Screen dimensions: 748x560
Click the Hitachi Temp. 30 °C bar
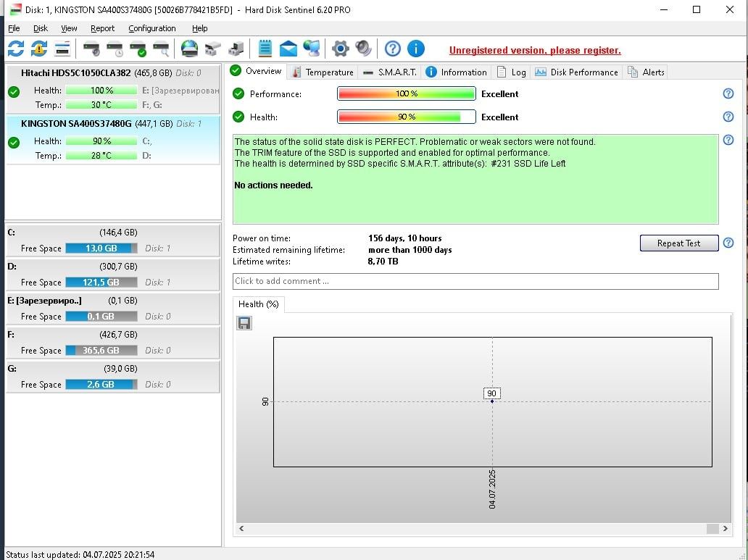[x=101, y=105]
